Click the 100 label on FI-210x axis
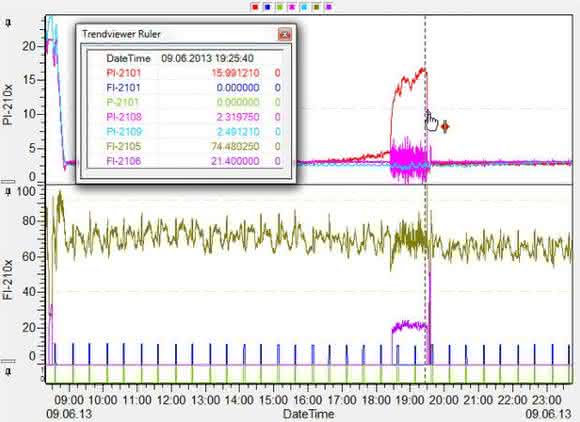 [26, 192]
